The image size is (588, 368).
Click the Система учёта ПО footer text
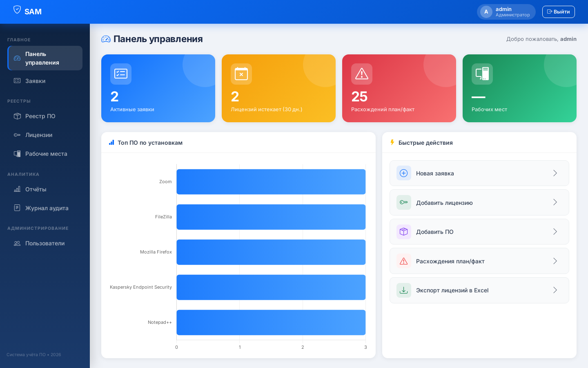tap(33, 355)
